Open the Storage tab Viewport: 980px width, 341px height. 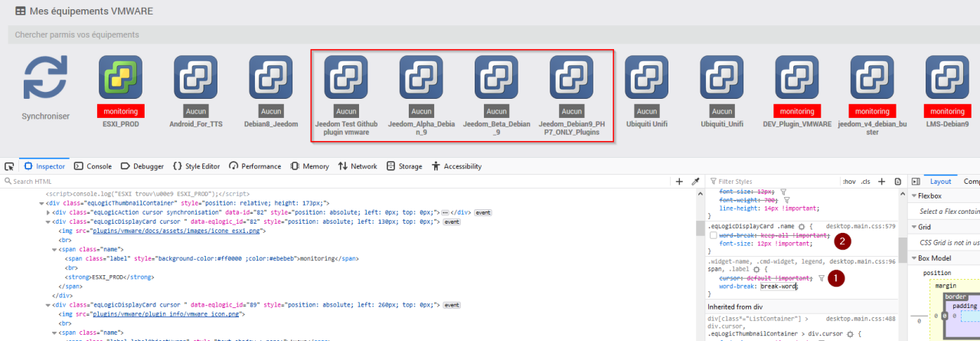pos(404,166)
